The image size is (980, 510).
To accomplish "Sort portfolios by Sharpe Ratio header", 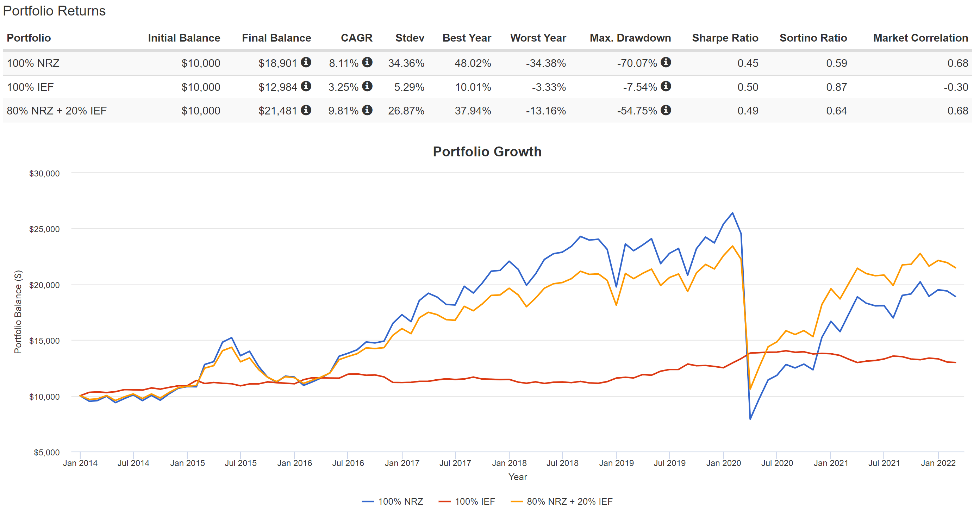I will click(x=725, y=38).
